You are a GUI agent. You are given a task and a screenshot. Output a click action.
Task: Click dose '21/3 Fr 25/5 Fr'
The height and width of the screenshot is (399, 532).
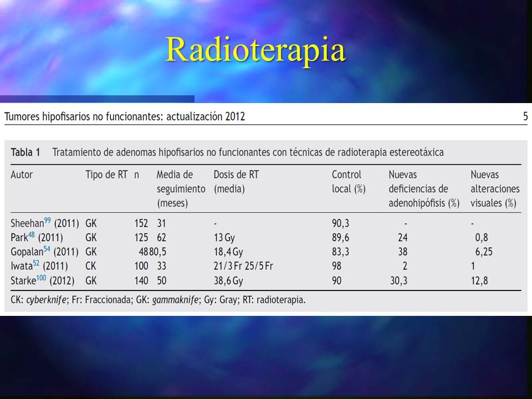[x=243, y=266]
